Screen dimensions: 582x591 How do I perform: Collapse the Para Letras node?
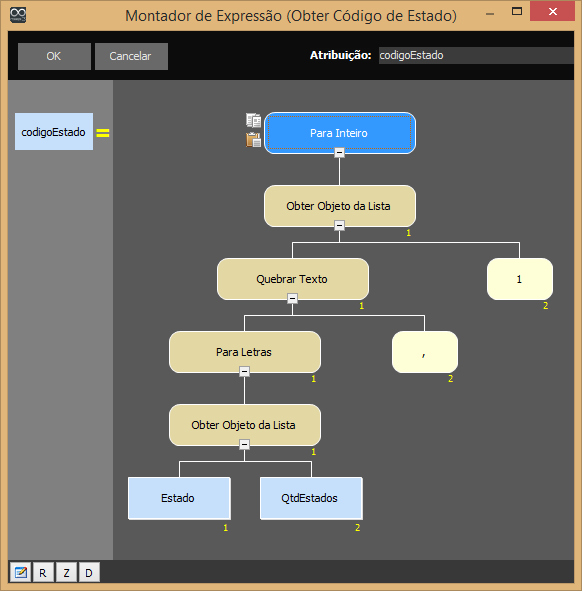(244, 371)
